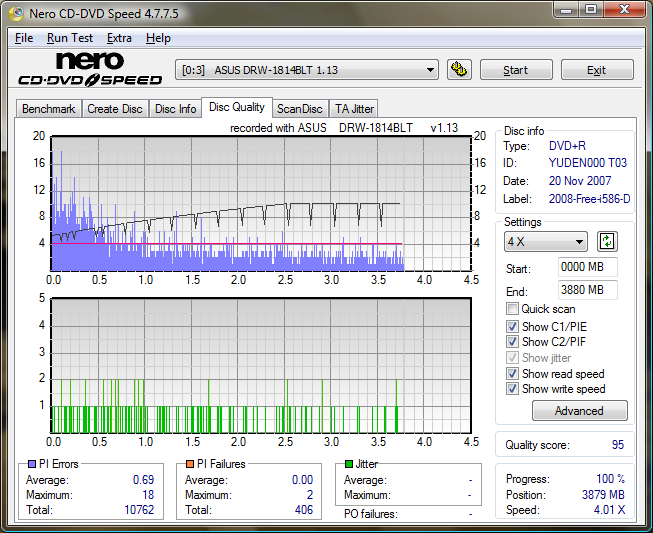Click the refresh icon next to speed dropdown
Viewport: 653px width, 533px height.
[x=607, y=241]
